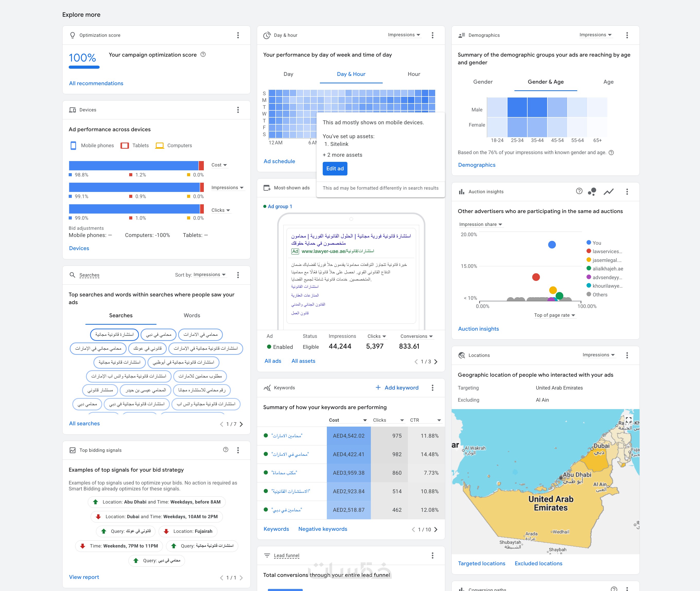Viewport: 700px width, 591px height.
Task: Open the Impressions metric dropdown in Devices
Action: tap(227, 188)
